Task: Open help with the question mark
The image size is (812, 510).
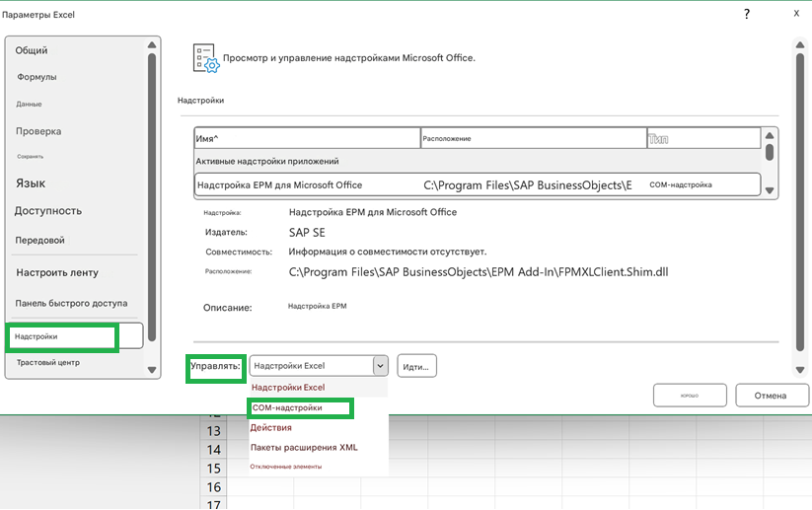Action: click(747, 15)
